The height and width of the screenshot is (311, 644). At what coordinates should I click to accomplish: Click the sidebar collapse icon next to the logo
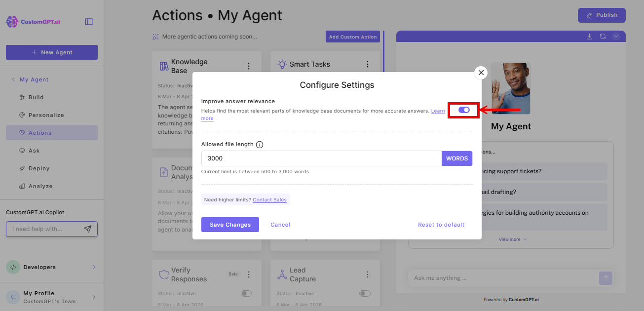tap(89, 21)
